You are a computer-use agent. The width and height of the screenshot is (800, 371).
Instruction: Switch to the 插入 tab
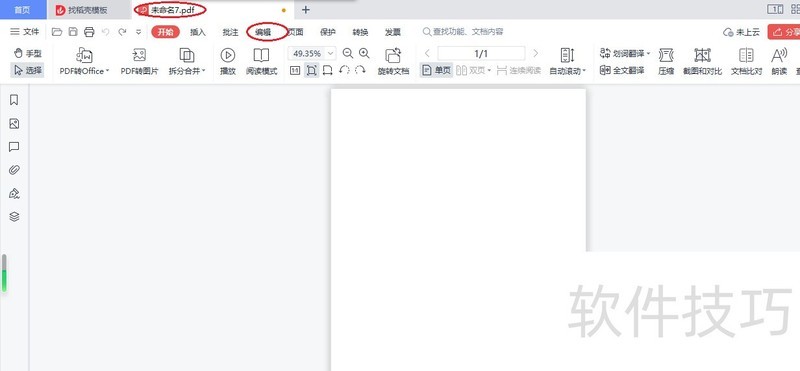pos(198,32)
